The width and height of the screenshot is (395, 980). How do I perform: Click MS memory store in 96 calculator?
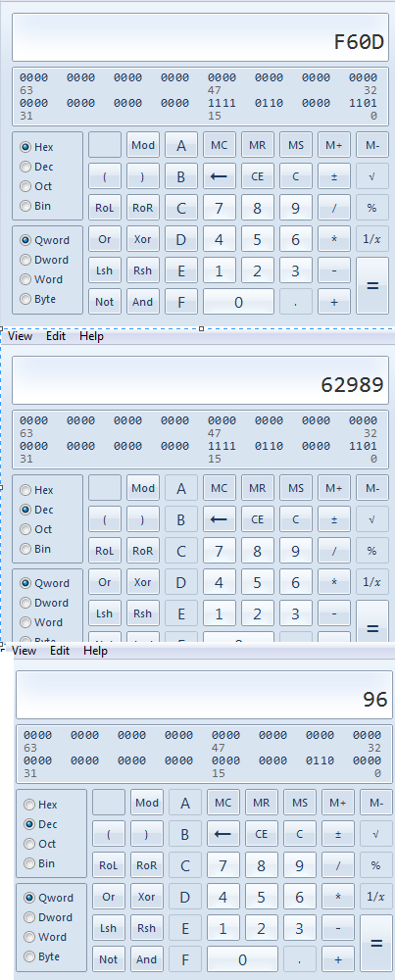coord(299,803)
